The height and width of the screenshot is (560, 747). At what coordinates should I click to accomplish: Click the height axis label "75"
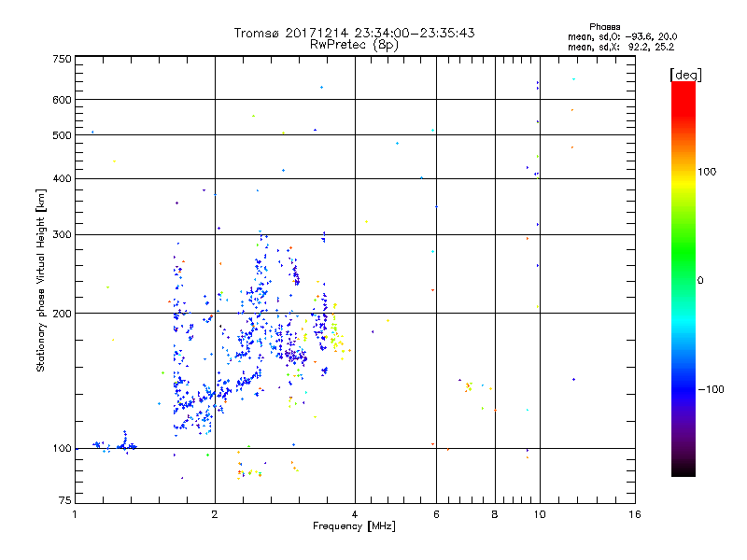coord(65,500)
